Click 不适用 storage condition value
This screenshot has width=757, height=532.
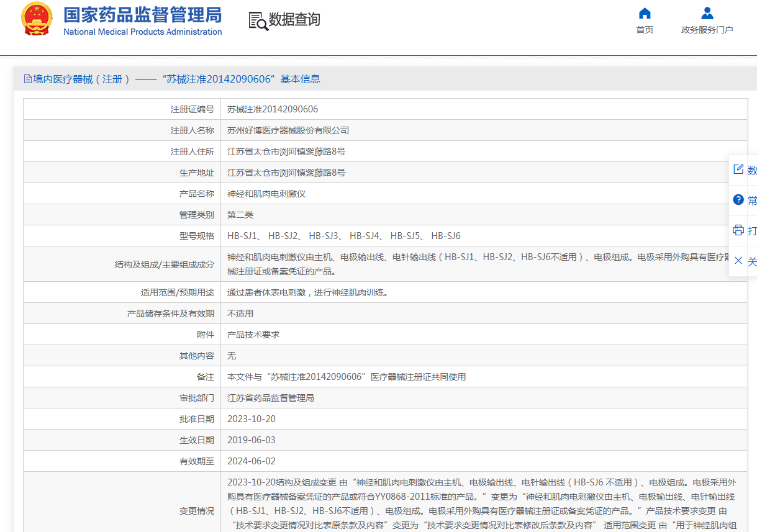click(x=240, y=313)
